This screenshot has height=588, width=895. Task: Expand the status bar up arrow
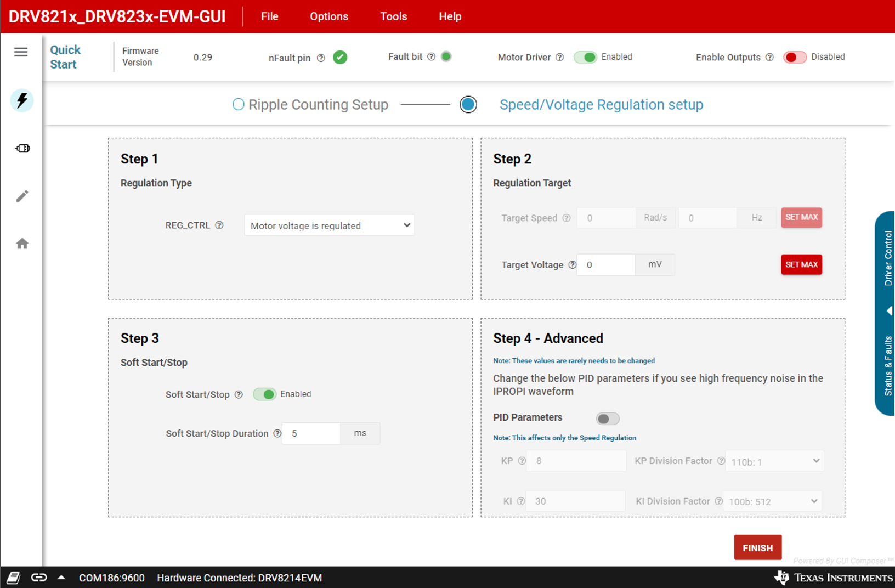point(61,578)
